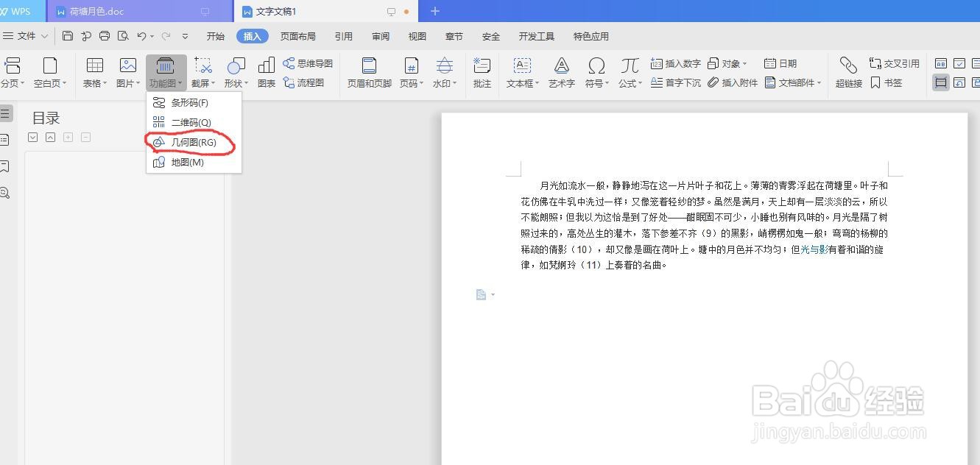Insert a comment with 批注

pyautogui.click(x=482, y=73)
